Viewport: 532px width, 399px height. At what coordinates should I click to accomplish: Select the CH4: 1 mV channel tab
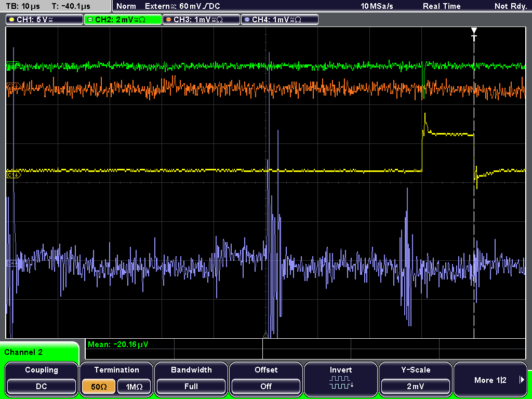click(x=280, y=20)
